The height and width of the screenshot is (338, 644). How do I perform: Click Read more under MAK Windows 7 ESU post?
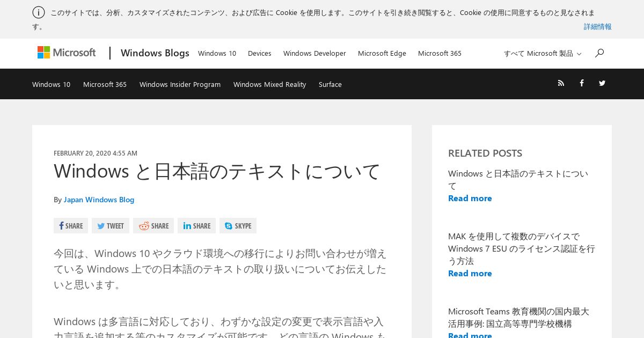point(470,274)
